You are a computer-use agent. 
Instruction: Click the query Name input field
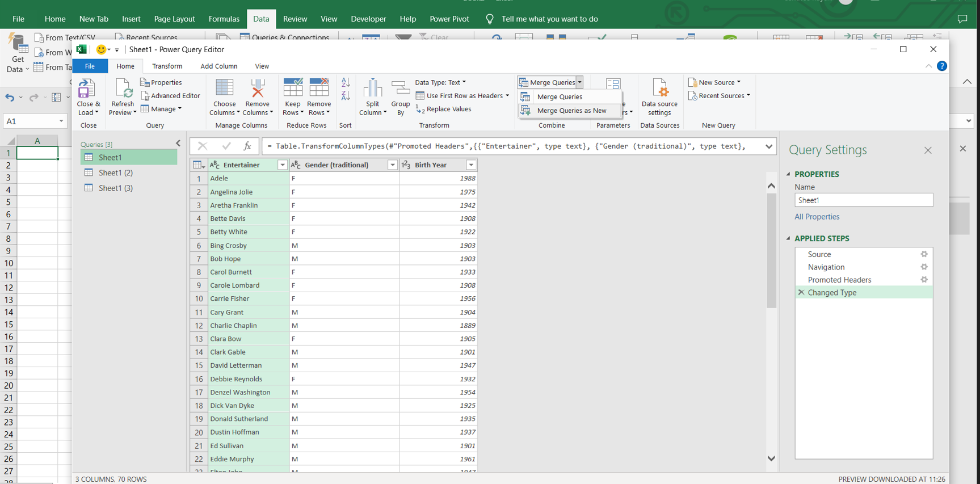pos(863,200)
